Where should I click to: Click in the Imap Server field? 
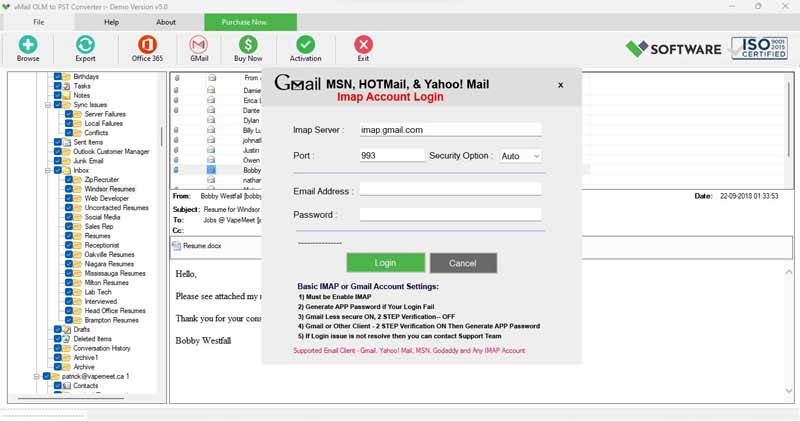click(x=451, y=130)
